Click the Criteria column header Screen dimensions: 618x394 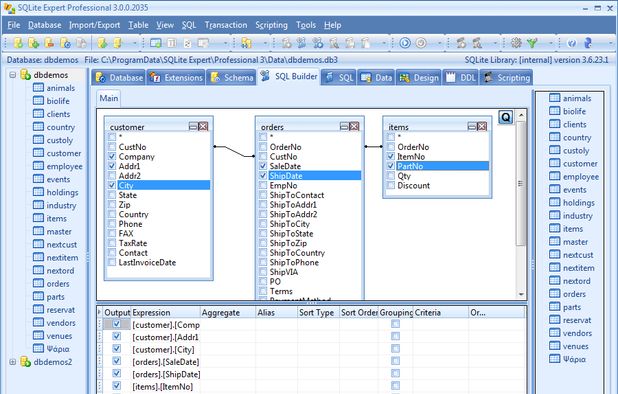[x=441, y=312]
